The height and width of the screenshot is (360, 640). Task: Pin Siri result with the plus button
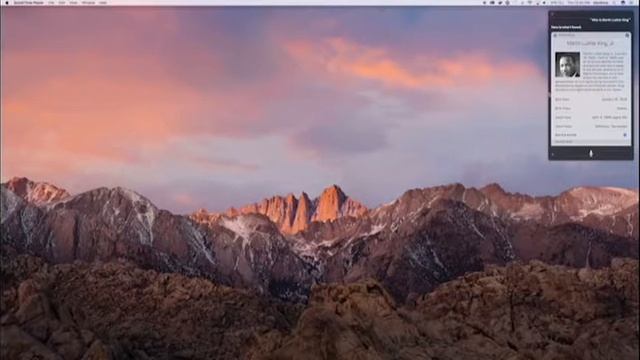coord(627,36)
